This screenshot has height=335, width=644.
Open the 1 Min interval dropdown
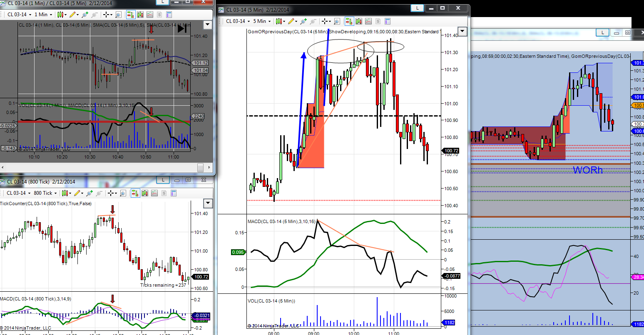click(x=43, y=15)
